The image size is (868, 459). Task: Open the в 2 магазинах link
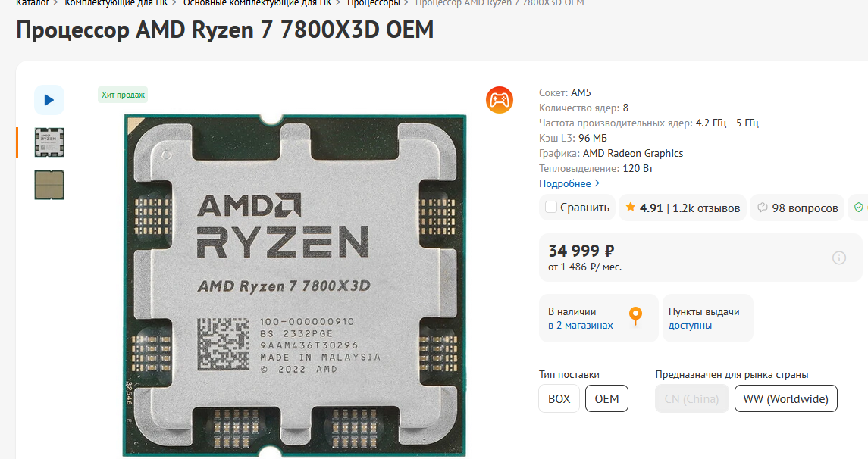point(581,325)
